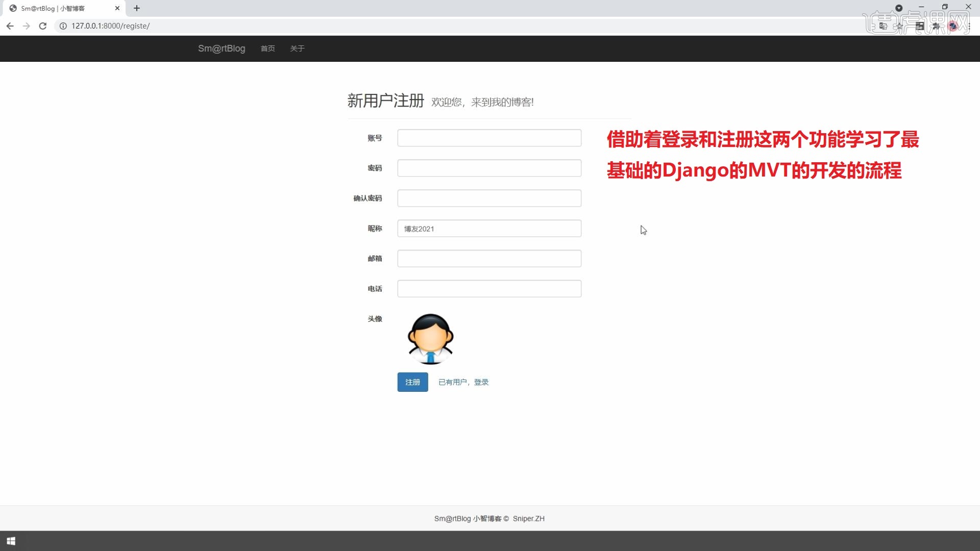Bookmark this page with star icon
The height and width of the screenshot is (551, 980).
pos(900,26)
